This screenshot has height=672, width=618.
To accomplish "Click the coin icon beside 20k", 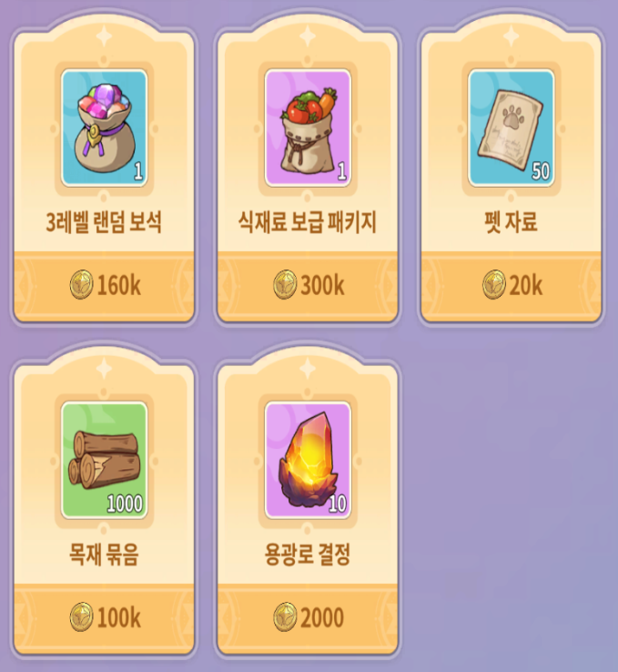I will pos(494,285).
